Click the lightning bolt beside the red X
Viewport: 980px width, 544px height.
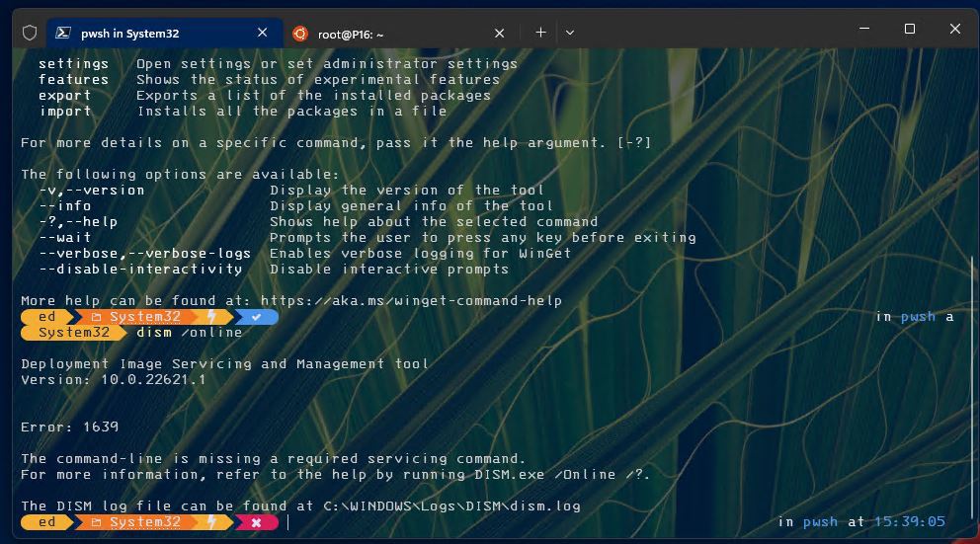[x=210, y=522]
